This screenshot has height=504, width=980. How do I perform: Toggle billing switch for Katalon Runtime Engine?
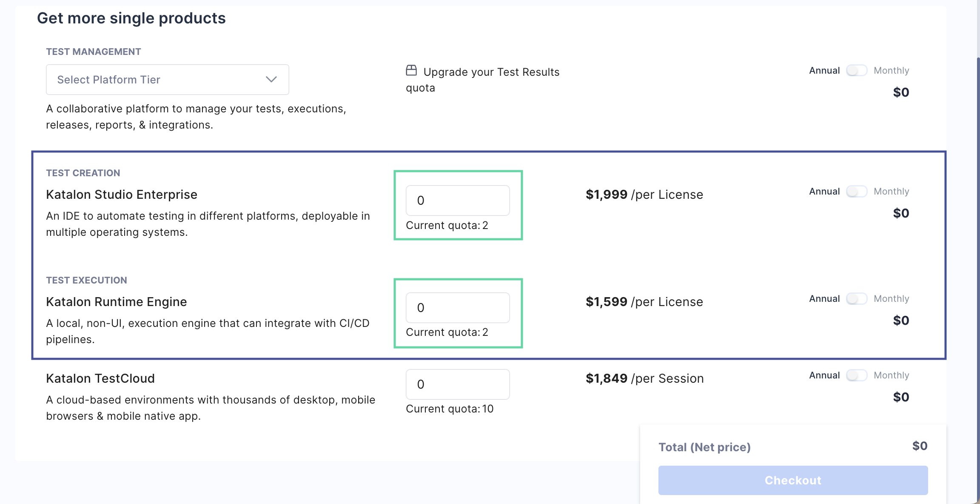click(857, 299)
